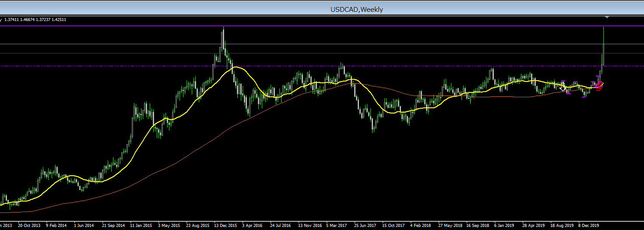Select the solid purple horizontal line at top

(322, 26)
